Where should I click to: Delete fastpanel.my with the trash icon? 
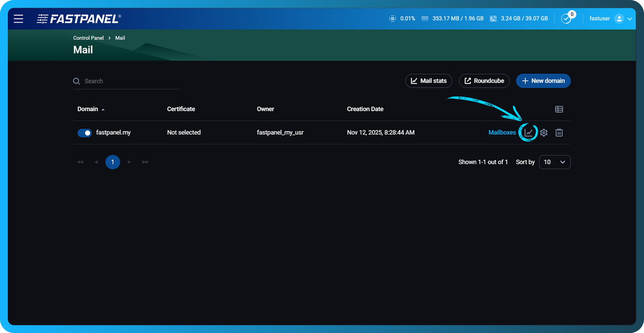click(x=559, y=133)
